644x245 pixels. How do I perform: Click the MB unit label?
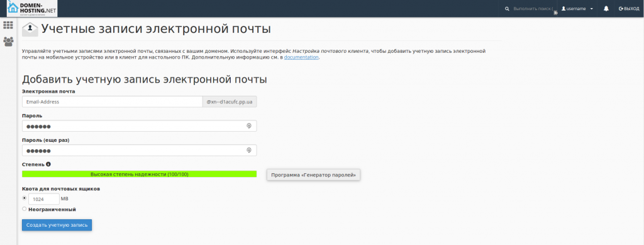point(65,198)
